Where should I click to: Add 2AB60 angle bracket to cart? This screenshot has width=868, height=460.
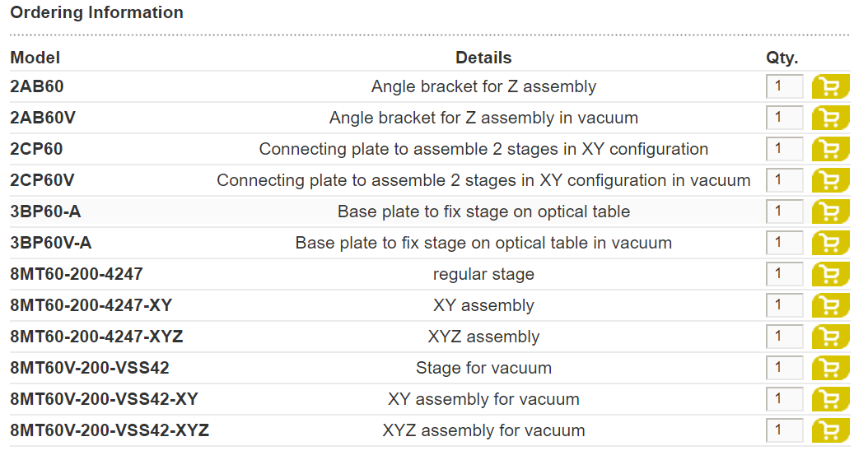[830, 86]
